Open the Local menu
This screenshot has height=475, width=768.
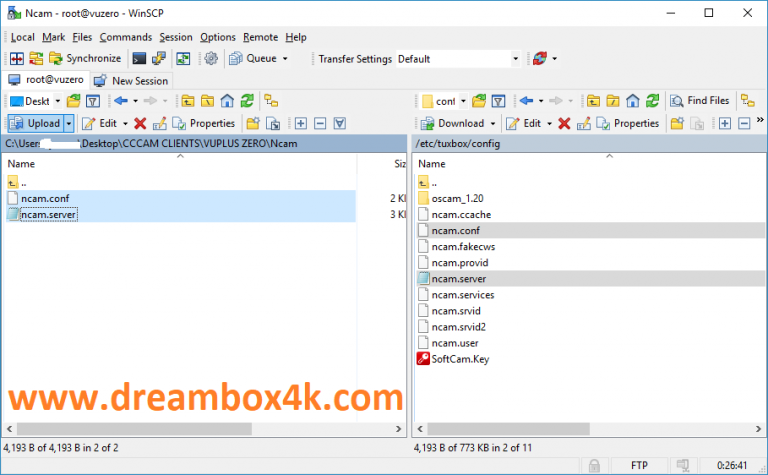click(x=23, y=37)
